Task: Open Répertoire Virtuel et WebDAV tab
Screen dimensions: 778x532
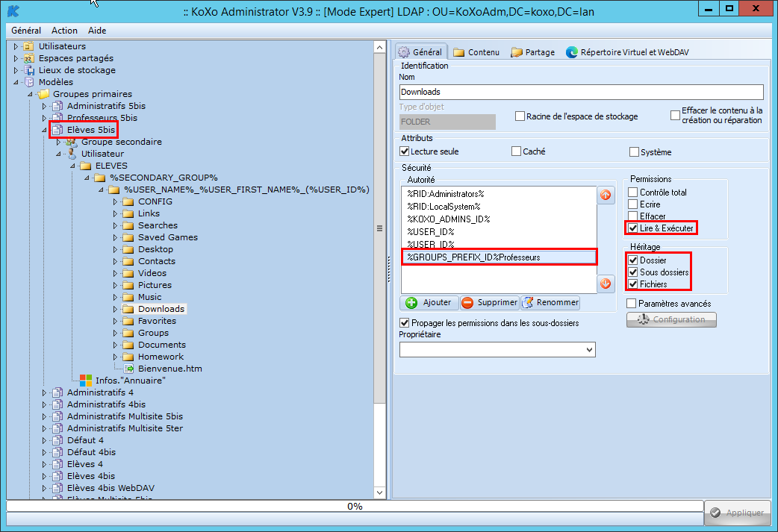Action: (628, 52)
